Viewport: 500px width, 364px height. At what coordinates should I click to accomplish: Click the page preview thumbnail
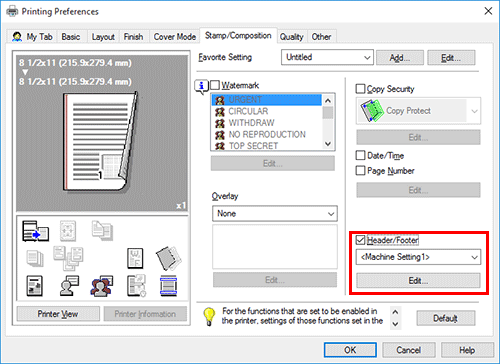[x=100, y=142]
